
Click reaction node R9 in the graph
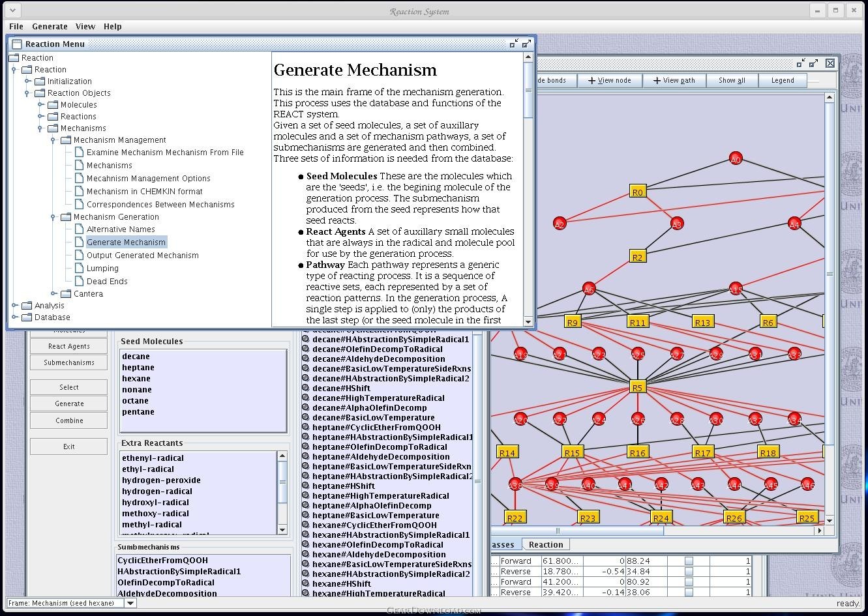tap(572, 322)
